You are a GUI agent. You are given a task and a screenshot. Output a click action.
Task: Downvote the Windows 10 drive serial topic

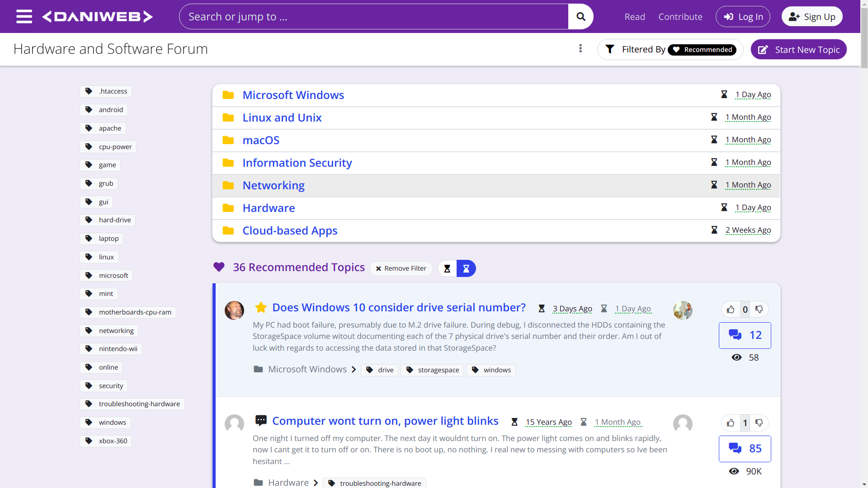[759, 310]
